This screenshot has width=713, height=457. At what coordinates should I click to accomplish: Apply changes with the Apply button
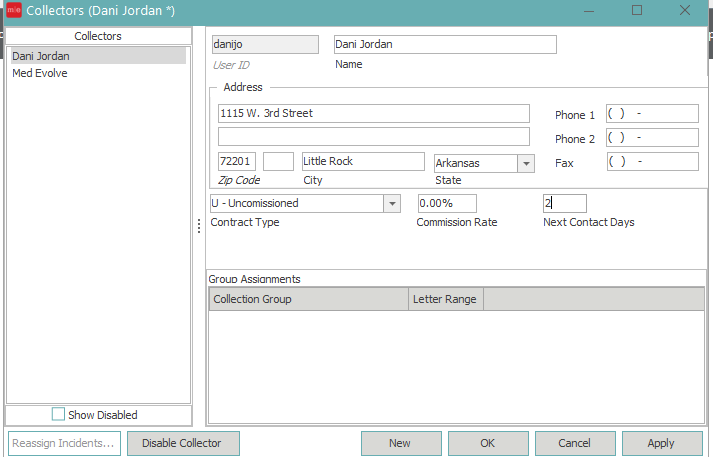coord(661,443)
